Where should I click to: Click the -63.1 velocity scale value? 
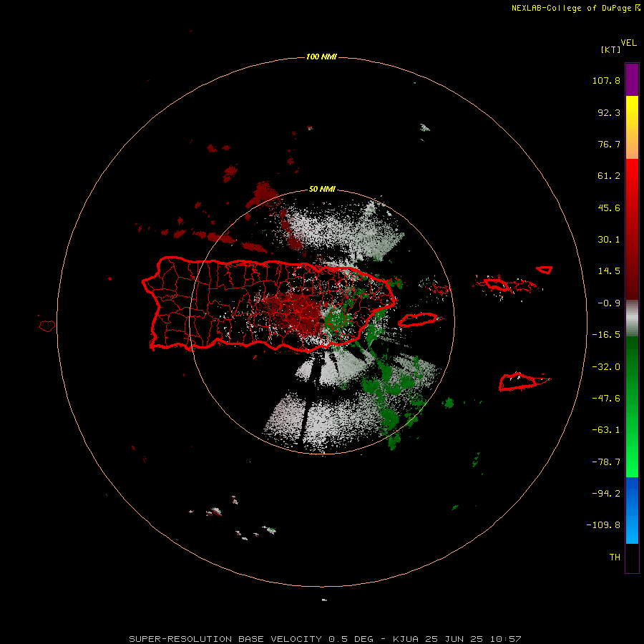click(606, 430)
